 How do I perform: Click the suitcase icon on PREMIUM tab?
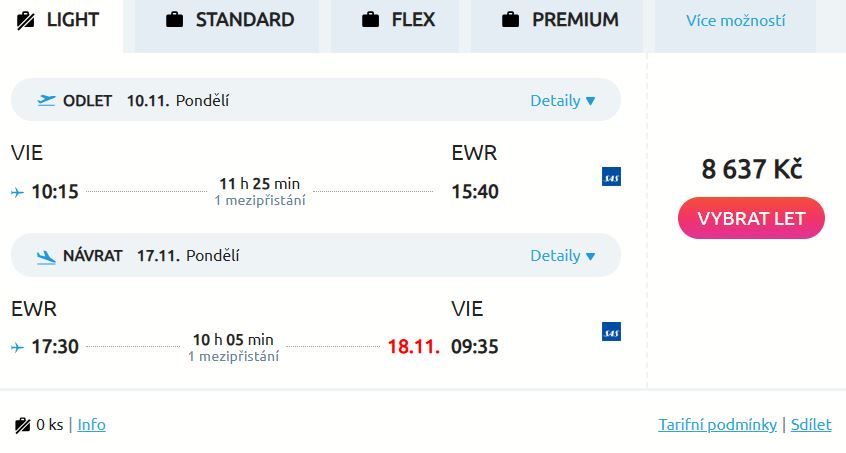(511, 20)
